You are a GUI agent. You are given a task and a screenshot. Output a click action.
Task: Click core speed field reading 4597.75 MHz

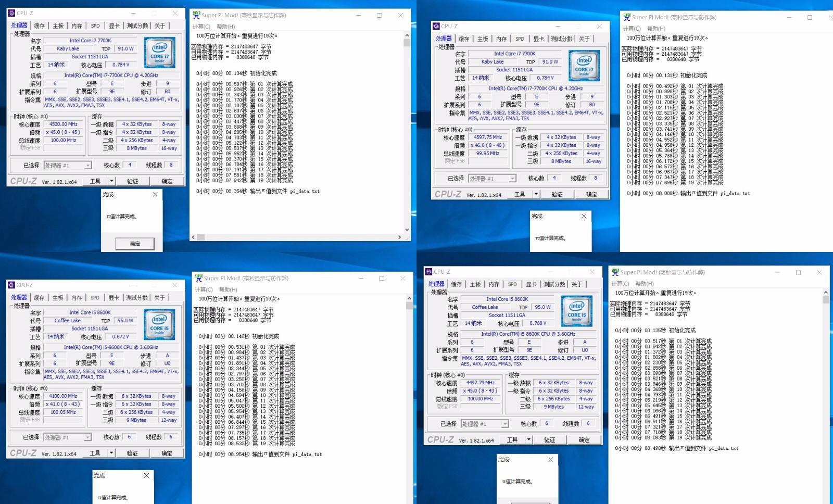pos(488,137)
